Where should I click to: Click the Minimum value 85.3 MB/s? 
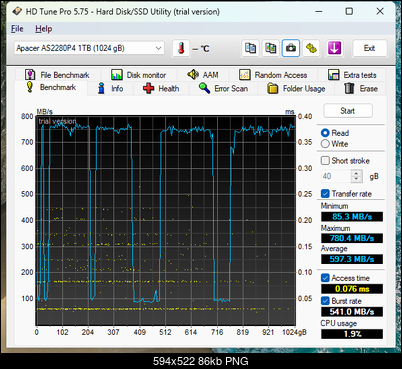(x=352, y=217)
